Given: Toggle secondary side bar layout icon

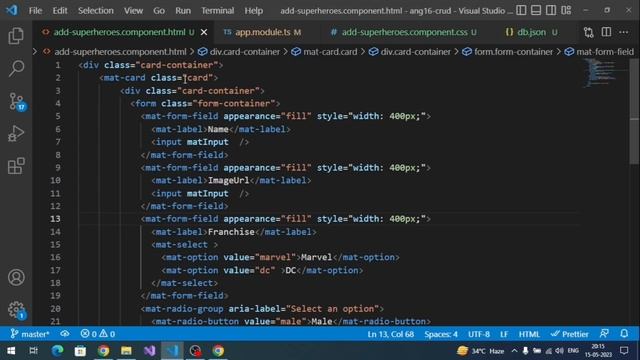Looking at the screenshot, I should point(551,10).
